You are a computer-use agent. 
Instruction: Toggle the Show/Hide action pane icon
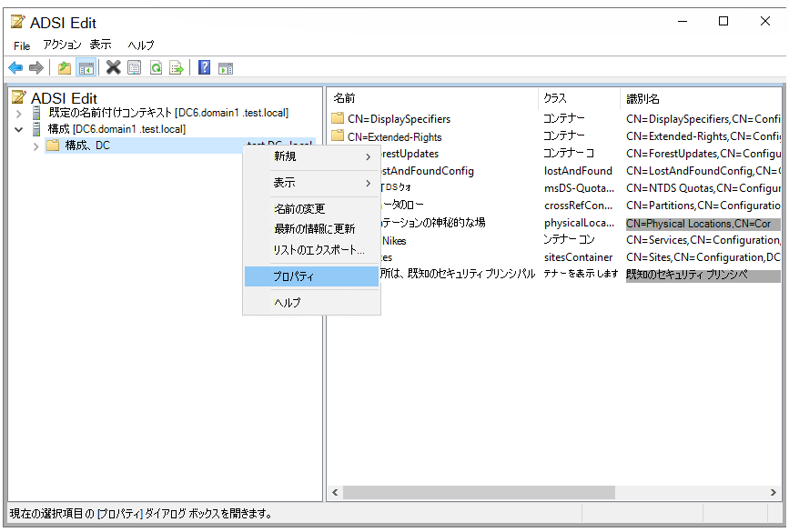coord(226,68)
